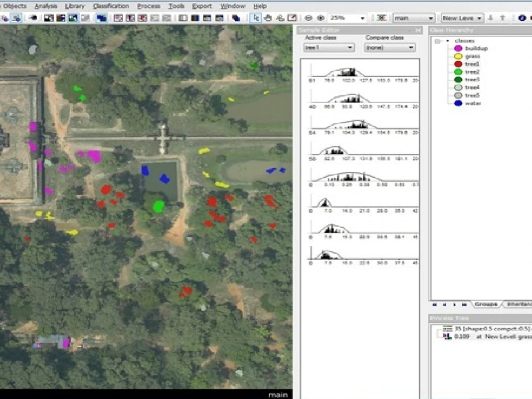Click the upward arrow to move one level up
532x399 pixels.
[503, 18]
